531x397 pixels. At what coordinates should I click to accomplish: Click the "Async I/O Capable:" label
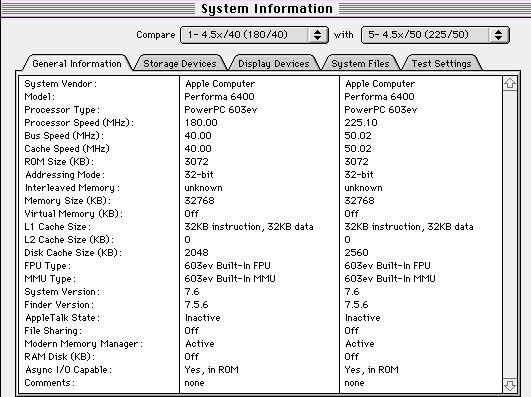tap(68, 370)
